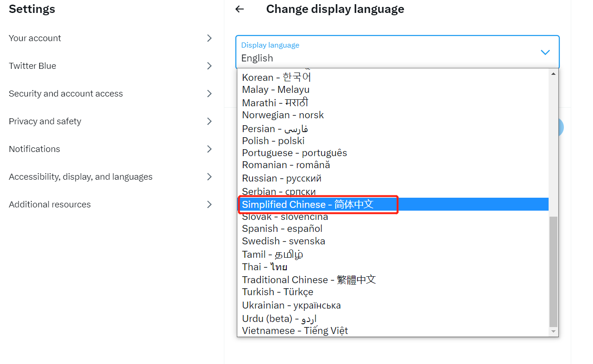Select Turkish - Türkçe option
The width and height of the screenshot is (593, 364).
coord(278,292)
